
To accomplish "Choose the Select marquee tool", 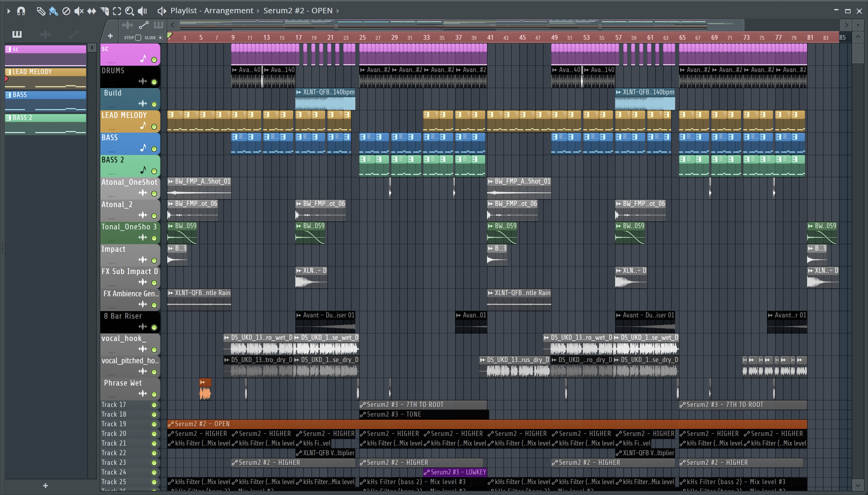I will click(x=117, y=11).
